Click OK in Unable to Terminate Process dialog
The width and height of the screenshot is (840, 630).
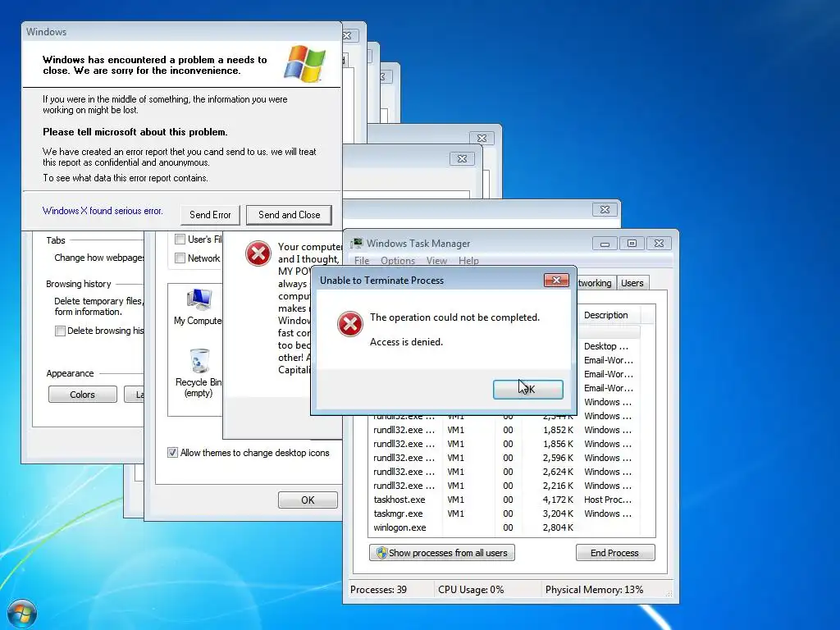tap(527, 390)
